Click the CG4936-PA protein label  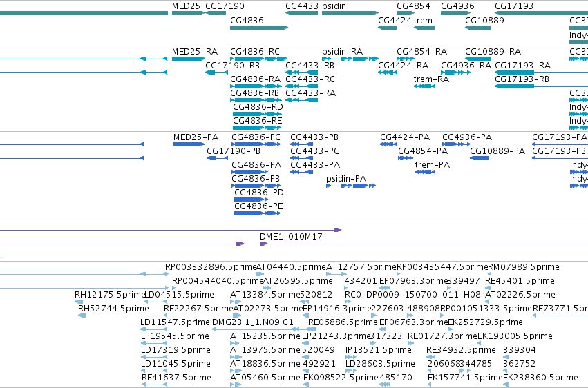coord(467,137)
